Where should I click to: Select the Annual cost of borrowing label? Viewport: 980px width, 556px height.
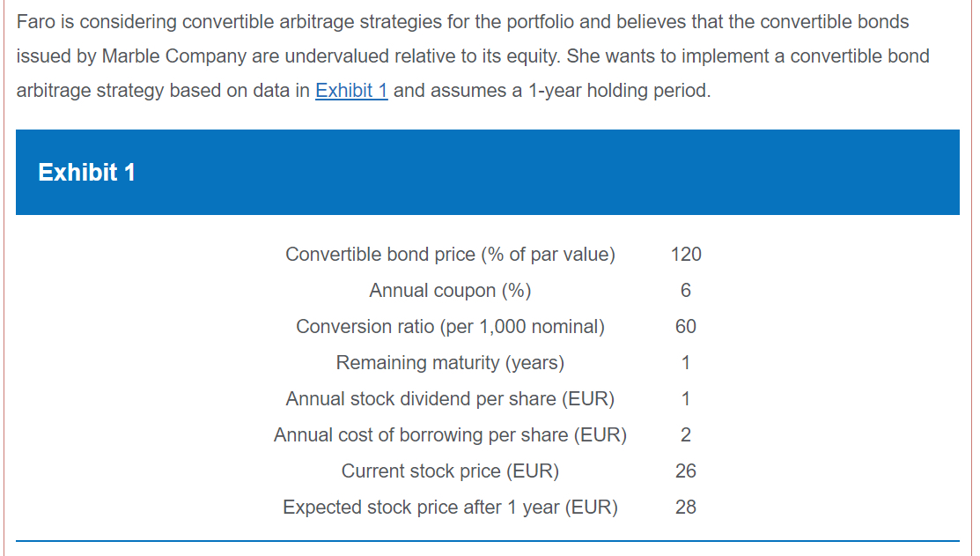pyautogui.click(x=450, y=435)
